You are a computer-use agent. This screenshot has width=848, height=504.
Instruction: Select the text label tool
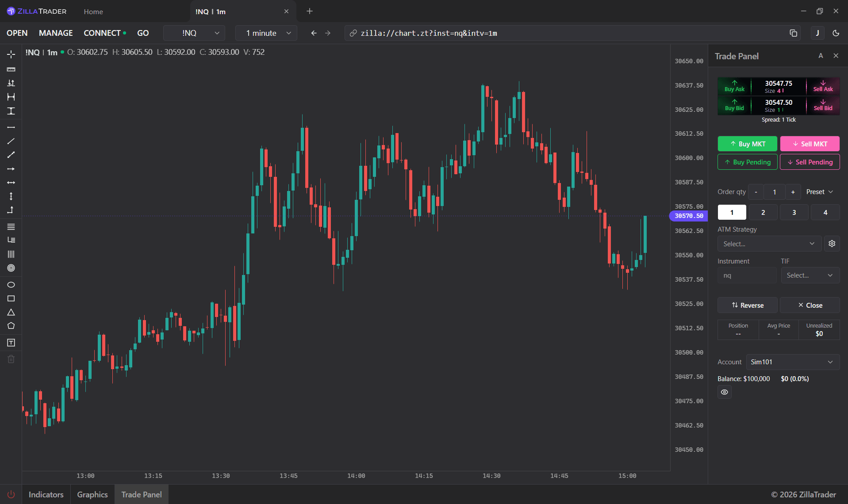coord(11,343)
